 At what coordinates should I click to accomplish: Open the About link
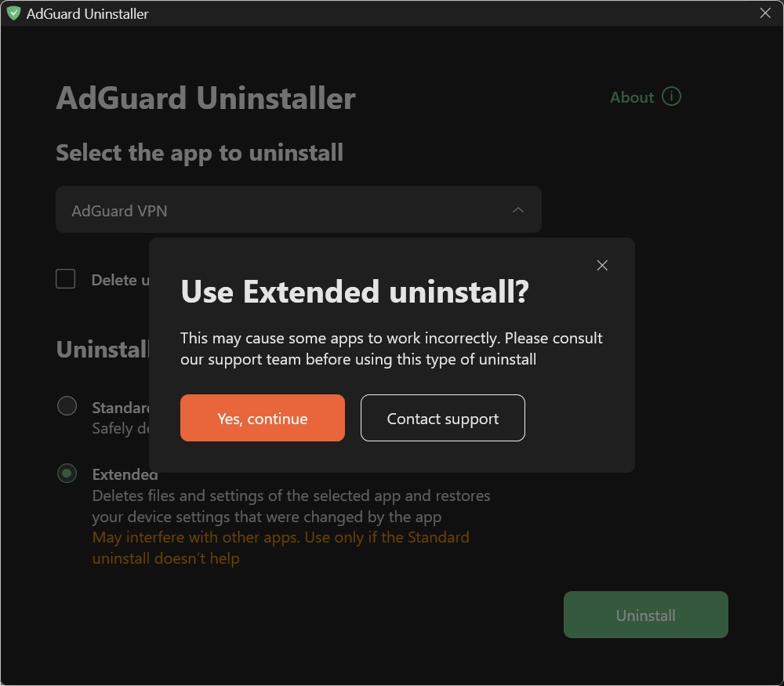631,97
